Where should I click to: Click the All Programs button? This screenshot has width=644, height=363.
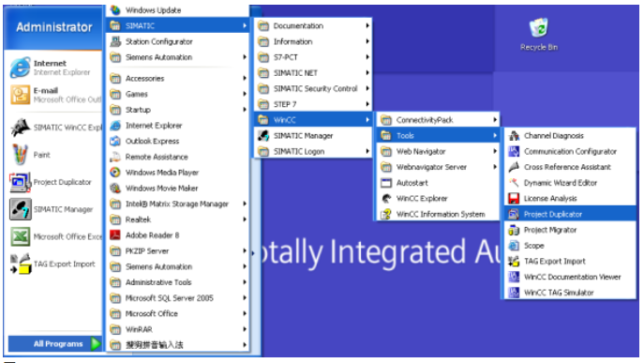click(x=54, y=343)
